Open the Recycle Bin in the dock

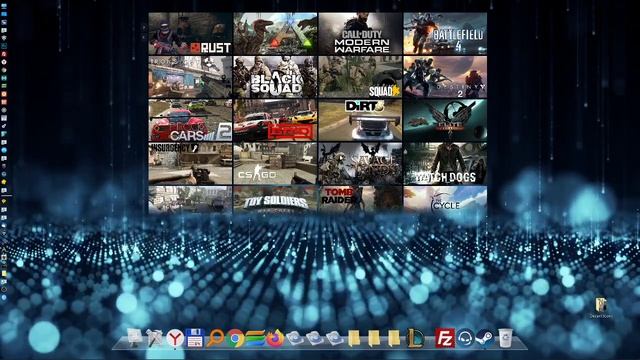click(505, 338)
